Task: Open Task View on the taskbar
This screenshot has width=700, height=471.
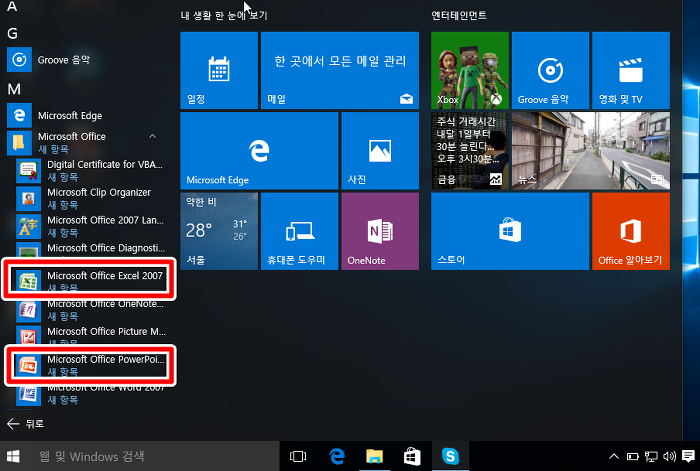Action: point(298,456)
